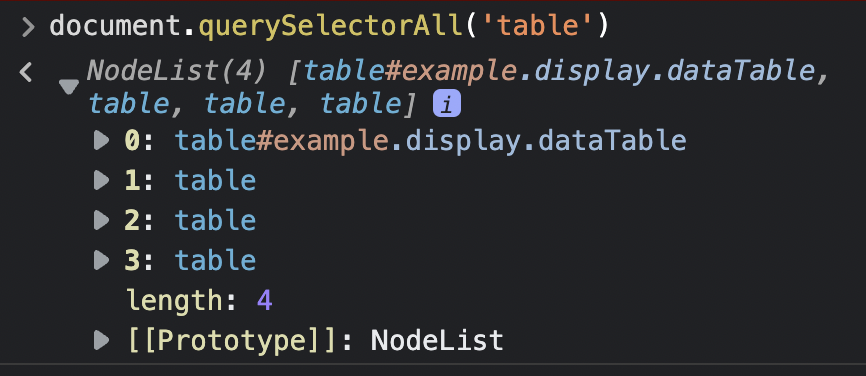Expand entry 3 using its disclosure arrow
The height and width of the screenshot is (376, 866).
pos(101,260)
